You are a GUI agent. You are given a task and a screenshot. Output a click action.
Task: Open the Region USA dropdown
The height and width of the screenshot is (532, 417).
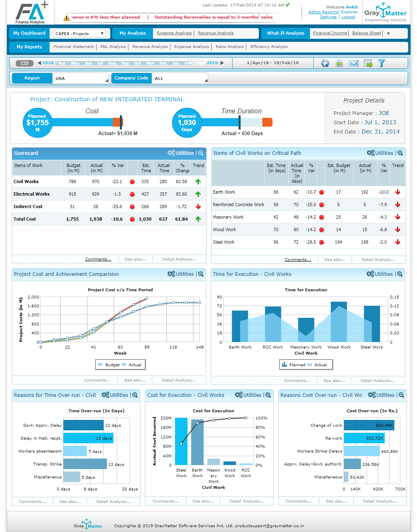click(x=80, y=78)
